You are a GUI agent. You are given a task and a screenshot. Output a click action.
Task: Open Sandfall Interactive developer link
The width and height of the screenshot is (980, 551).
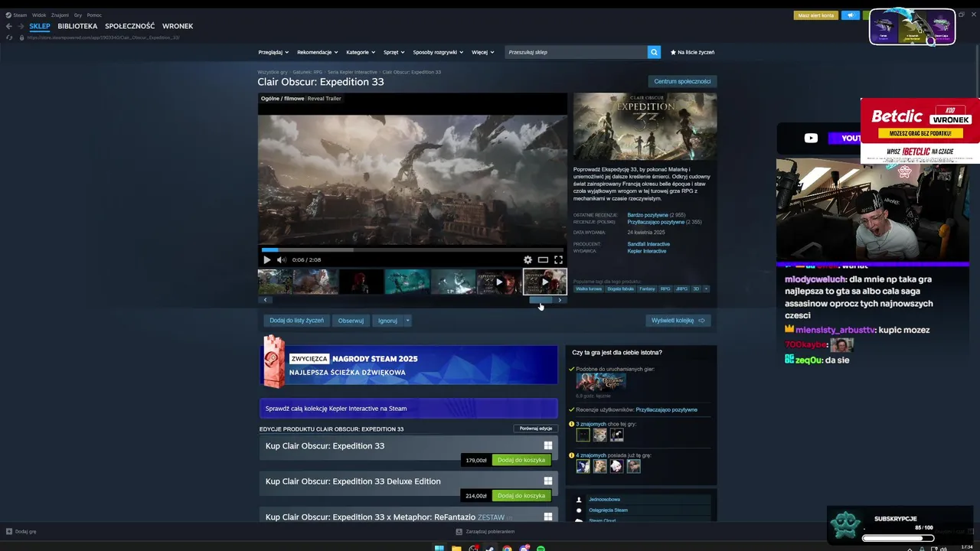(x=648, y=244)
